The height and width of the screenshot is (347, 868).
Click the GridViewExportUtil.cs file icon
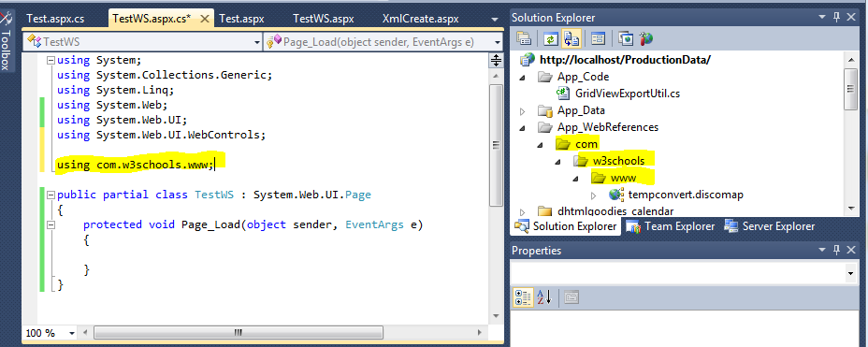pyautogui.click(x=563, y=94)
